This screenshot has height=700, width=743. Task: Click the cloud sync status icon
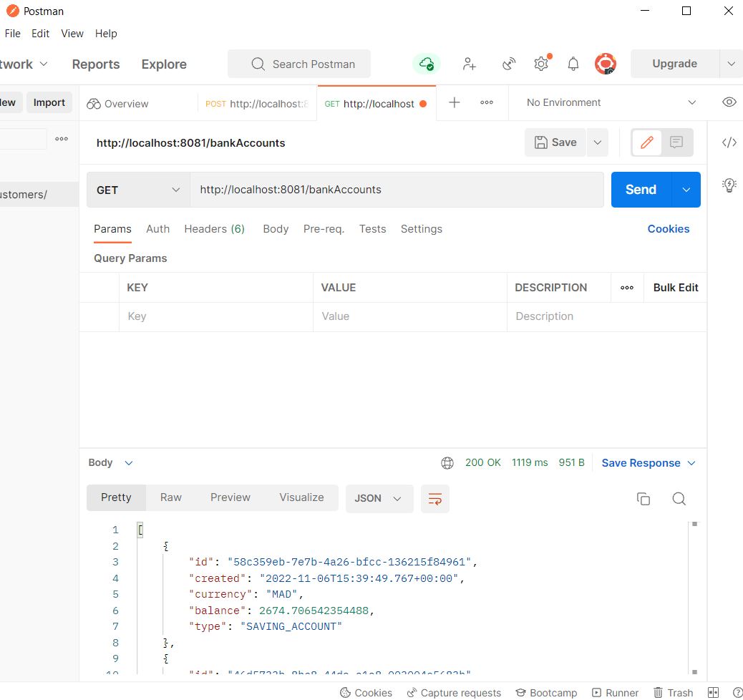427,63
